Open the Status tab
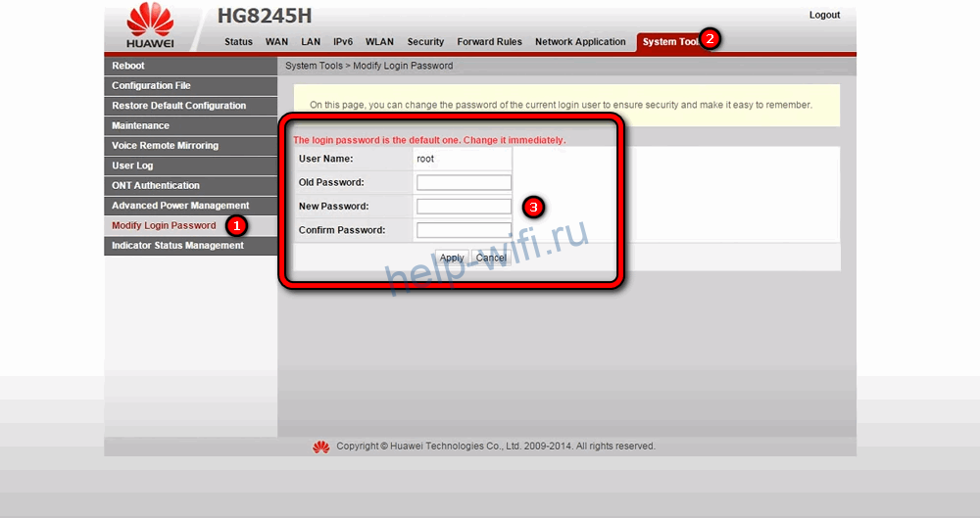 pyautogui.click(x=238, y=42)
